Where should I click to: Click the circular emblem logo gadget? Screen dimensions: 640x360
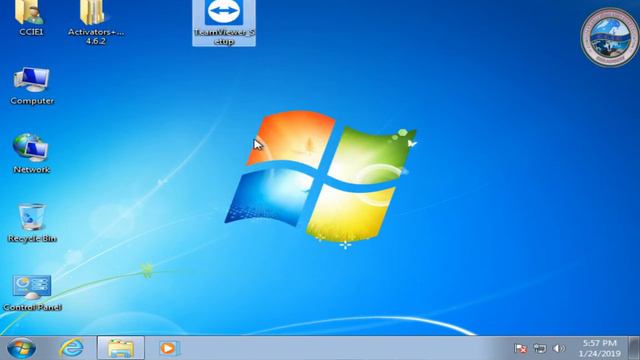[610, 38]
